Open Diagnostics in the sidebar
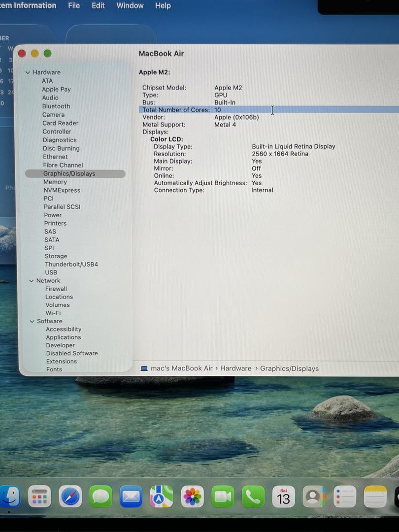Screen dimensions: 399x532 pos(60,140)
